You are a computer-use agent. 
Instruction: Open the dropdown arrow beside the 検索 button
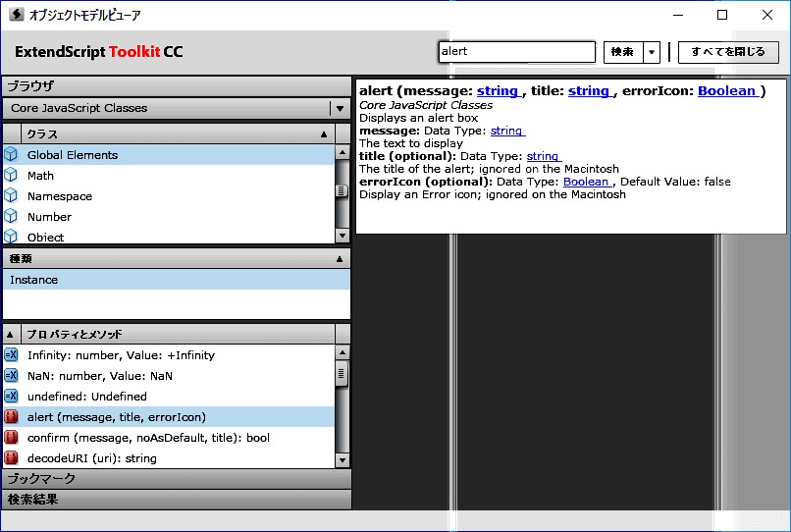(652, 52)
